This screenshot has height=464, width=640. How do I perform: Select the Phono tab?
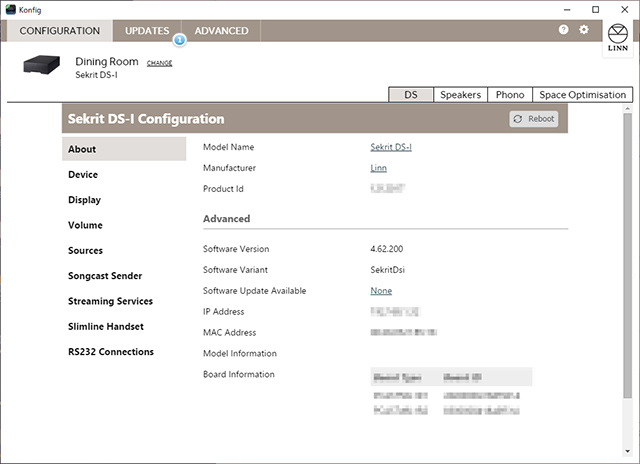coord(510,95)
